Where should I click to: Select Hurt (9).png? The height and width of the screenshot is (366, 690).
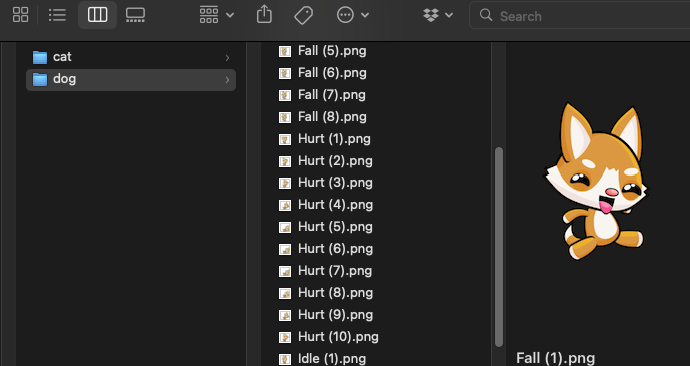(335, 315)
